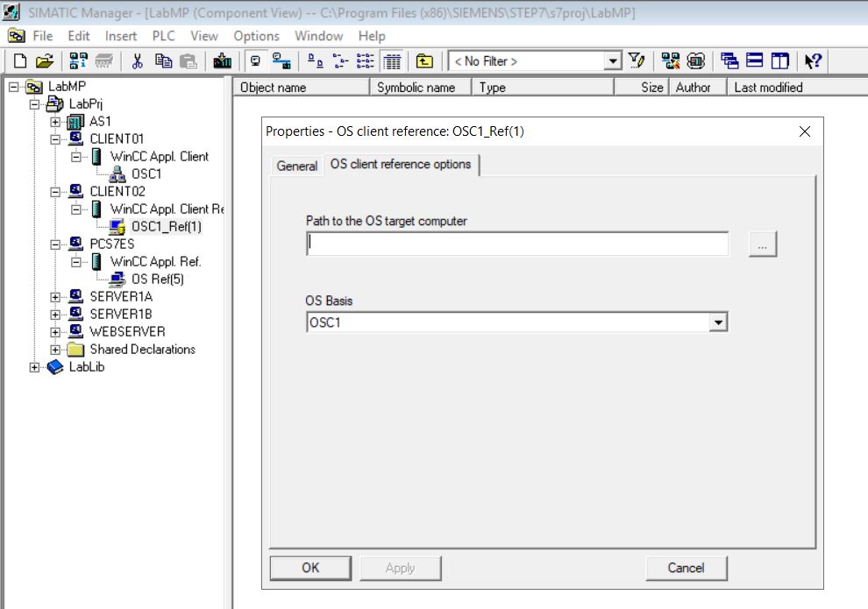Open the OS Basis dropdown
Viewport: 868px width, 609px height.
[718, 322]
